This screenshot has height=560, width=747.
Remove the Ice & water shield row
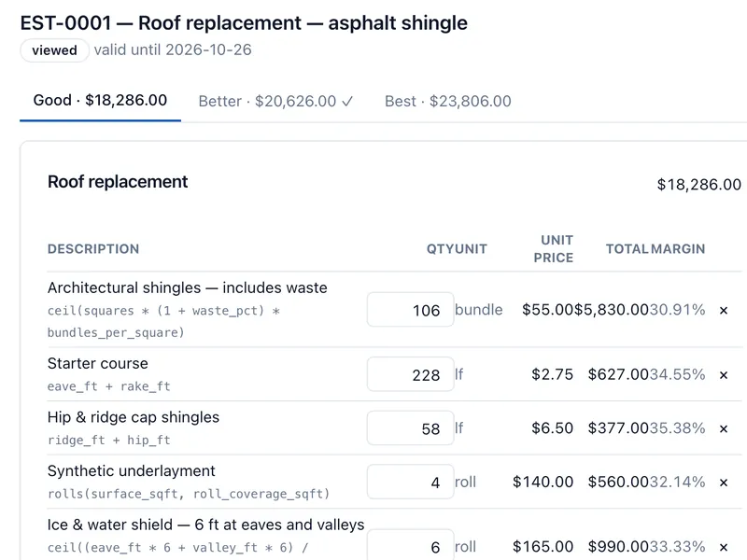click(723, 548)
